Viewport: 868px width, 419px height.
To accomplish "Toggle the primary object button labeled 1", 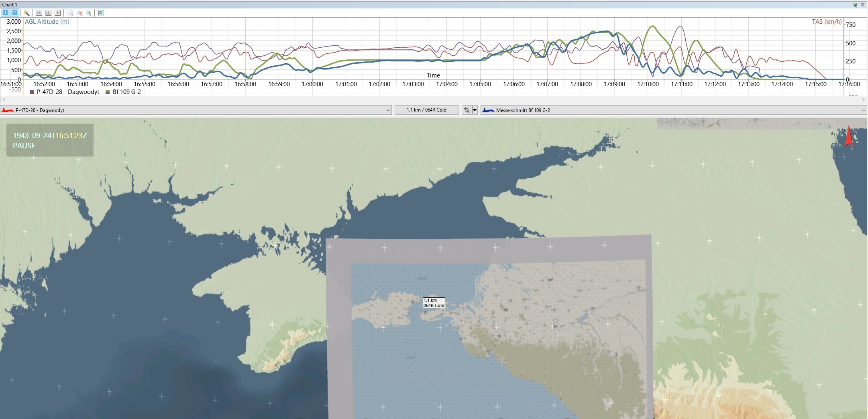I will (x=6, y=13).
